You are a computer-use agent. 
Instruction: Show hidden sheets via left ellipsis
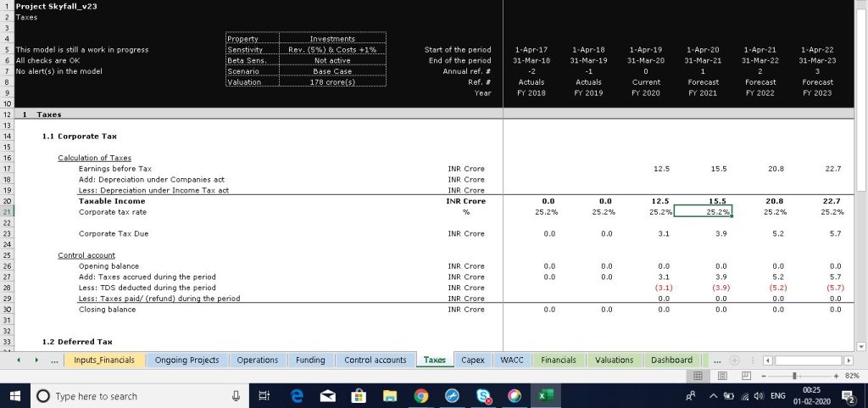(x=54, y=360)
